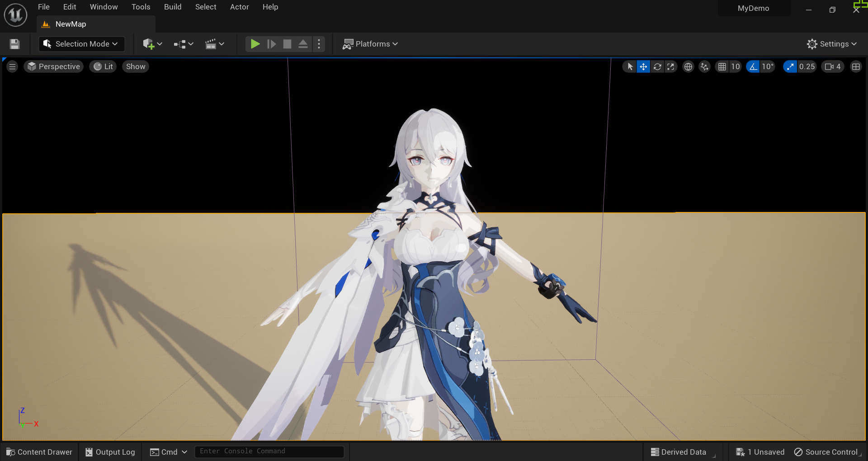This screenshot has height=461, width=868.
Task: Open the Show flags menu
Action: click(x=136, y=66)
